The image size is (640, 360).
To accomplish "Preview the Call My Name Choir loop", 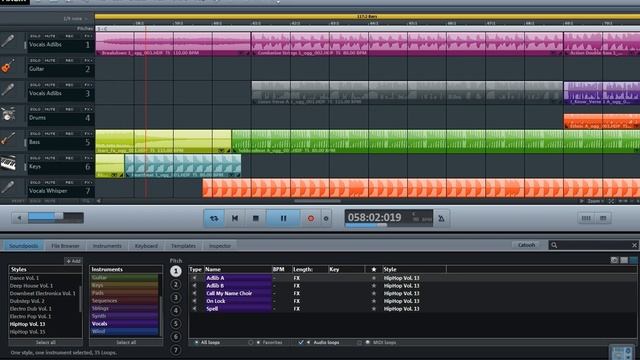I will 195,293.
